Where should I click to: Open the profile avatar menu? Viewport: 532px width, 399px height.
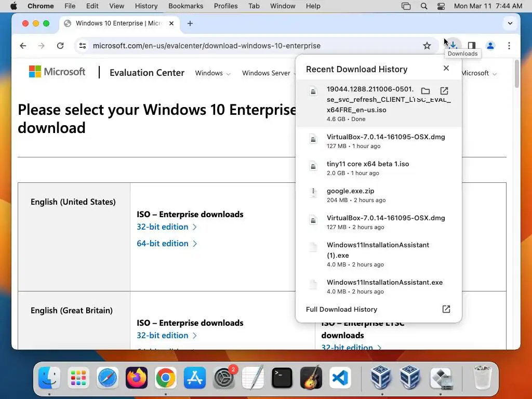pos(490,46)
